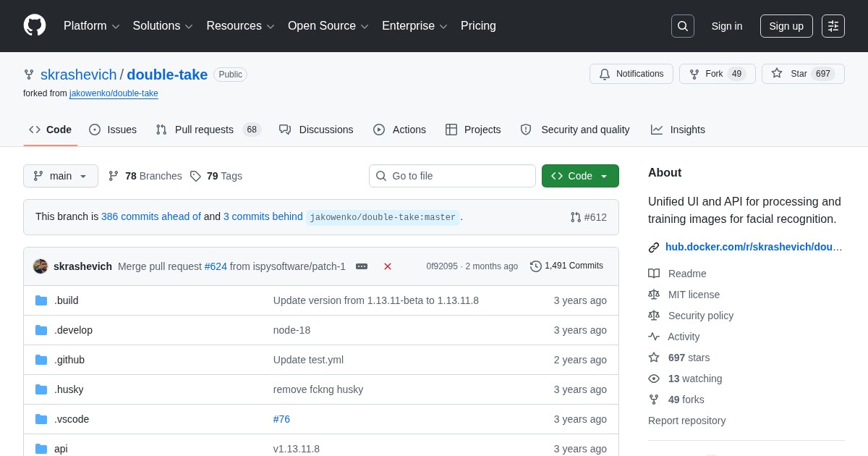
Task: Open pull request #612 link
Action: coord(589,217)
